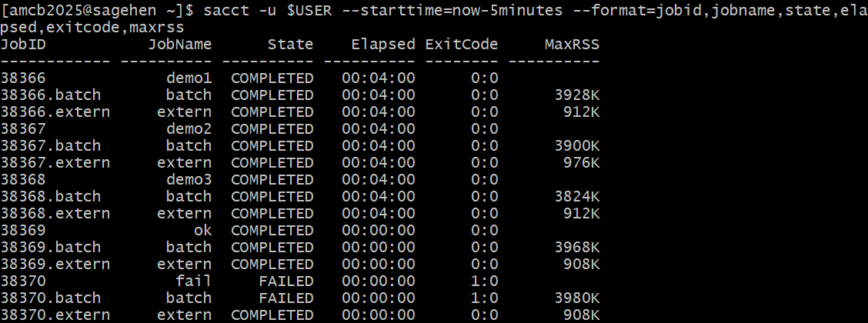
Task: Click job ID 38369 parent row
Action: tap(23, 230)
